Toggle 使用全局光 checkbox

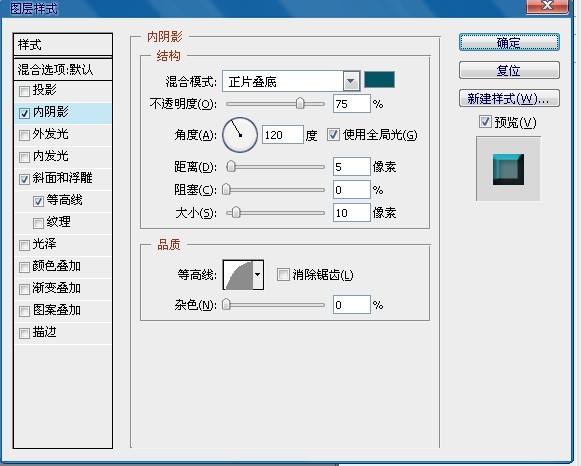[333, 134]
